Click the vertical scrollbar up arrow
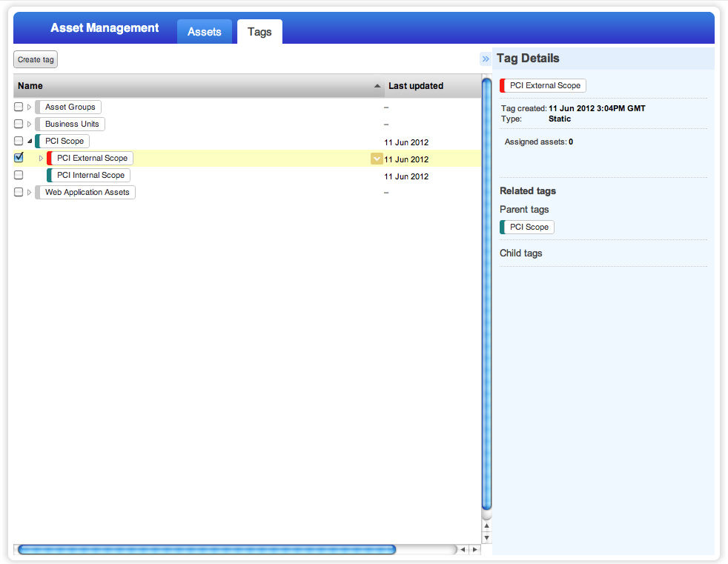The image size is (728, 564). 486,526
